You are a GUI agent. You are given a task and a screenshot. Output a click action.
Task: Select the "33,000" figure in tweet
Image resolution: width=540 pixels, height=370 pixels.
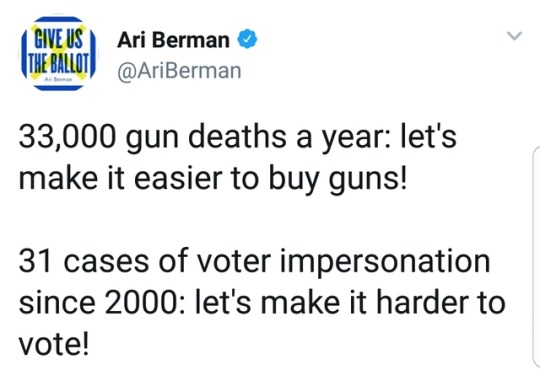click(x=68, y=137)
